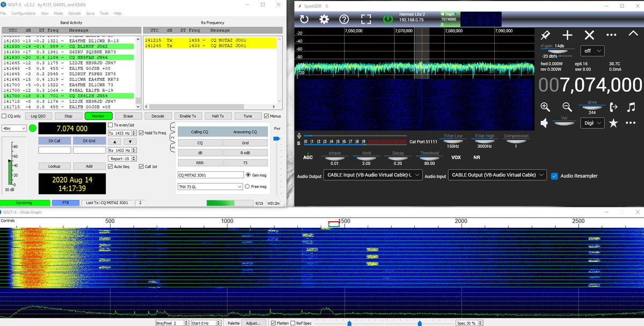Viewport: 644px width, 326px height.
Task: Open the SparkSDR help icon
Action: [345, 19]
